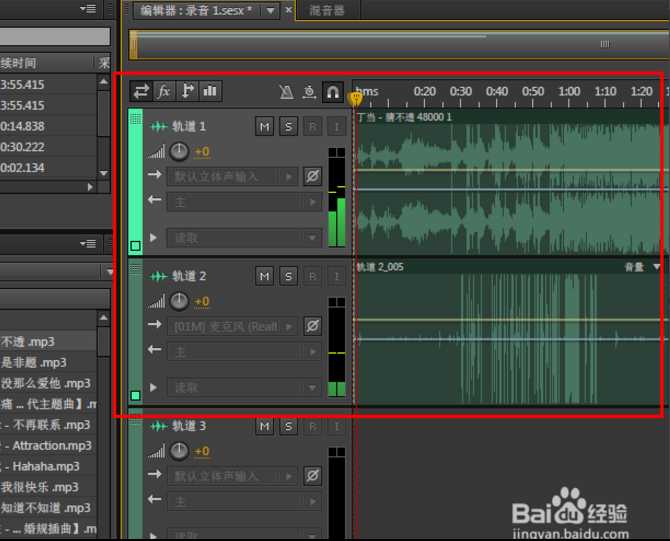Solo track 轨道 2
Screen dimensions: 670x541
[288, 276]
